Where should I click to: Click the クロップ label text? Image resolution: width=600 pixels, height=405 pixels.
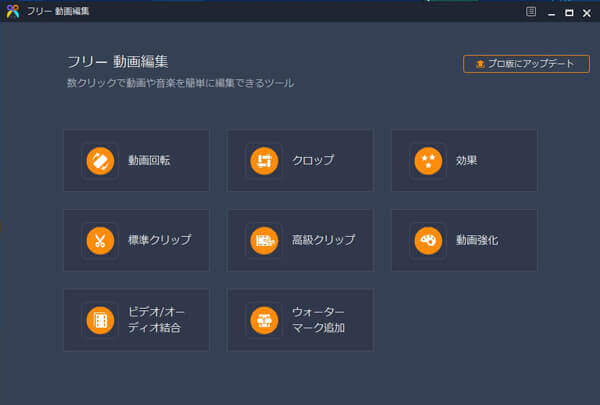pos(313,160)
